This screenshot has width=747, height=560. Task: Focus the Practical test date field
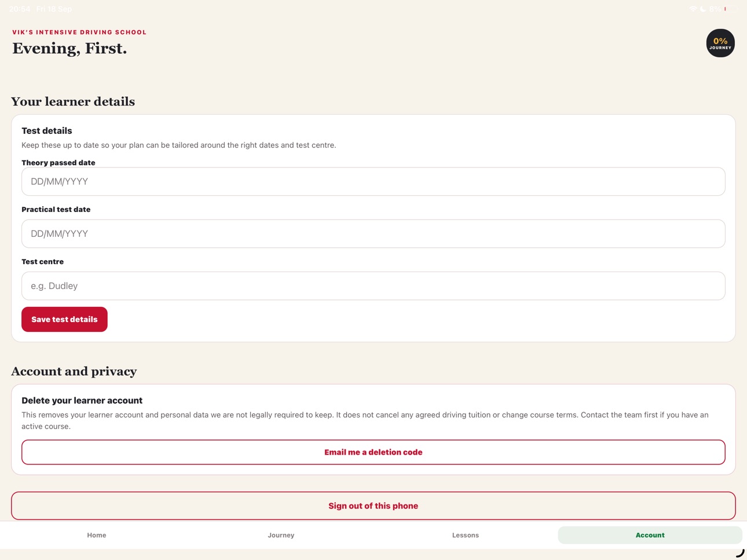(x=373, y=233)
